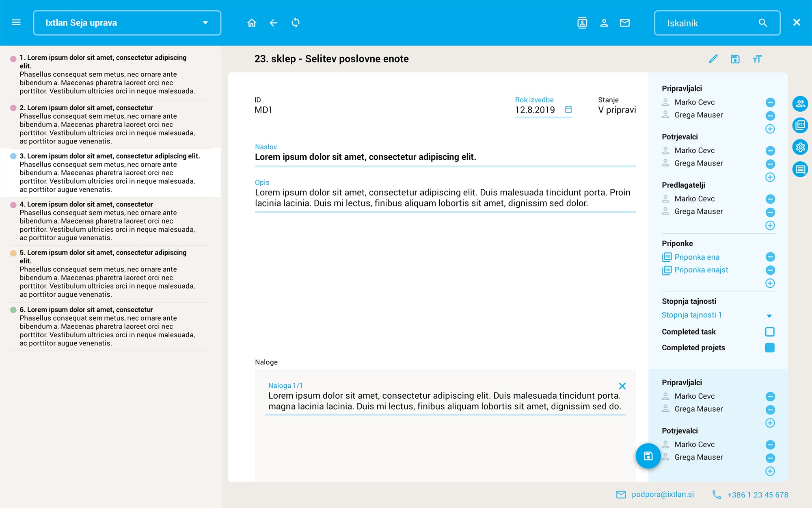
Task: Add a person to bottom Pripravljalci
Action: click(770, 423)
